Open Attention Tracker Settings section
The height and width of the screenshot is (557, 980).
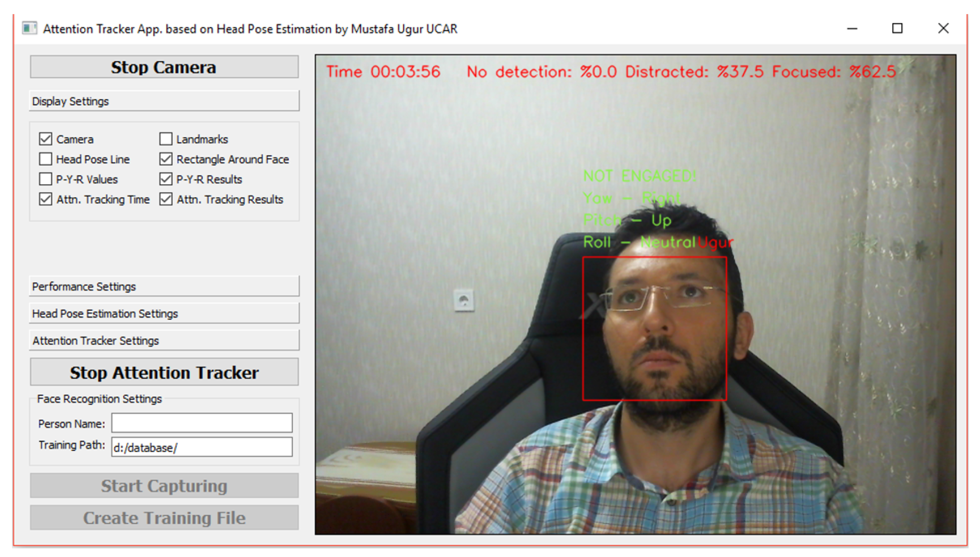click(164, 340)
